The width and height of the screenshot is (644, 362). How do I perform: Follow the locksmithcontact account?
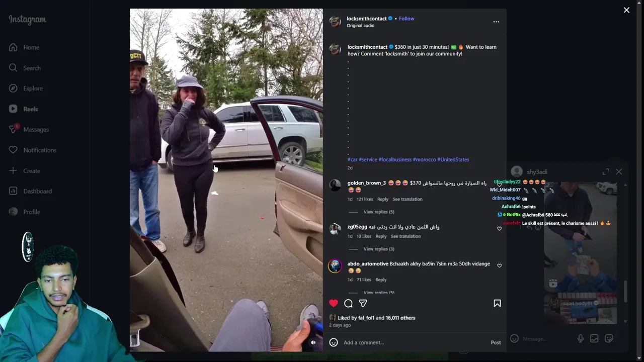407,19
